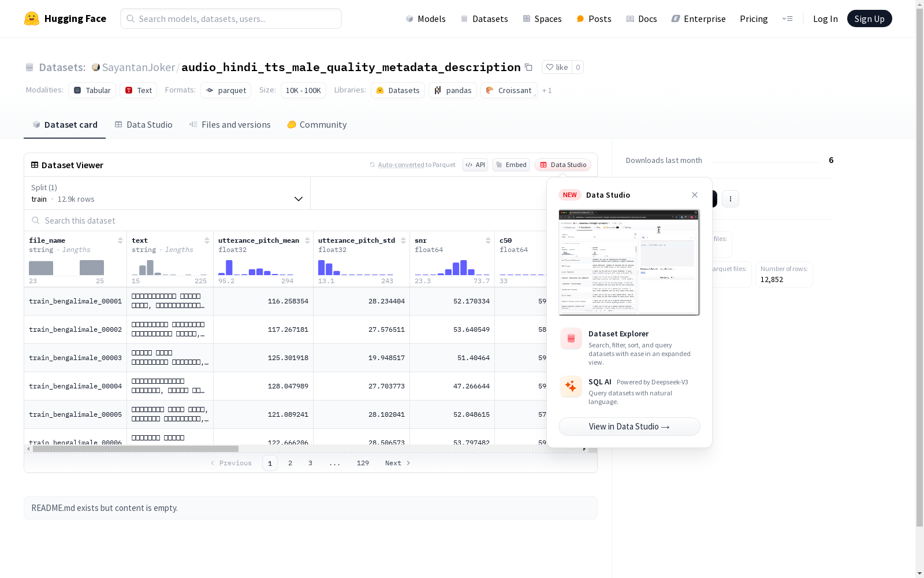
Task: Focus the top search models field
Action: coord(231,18)
